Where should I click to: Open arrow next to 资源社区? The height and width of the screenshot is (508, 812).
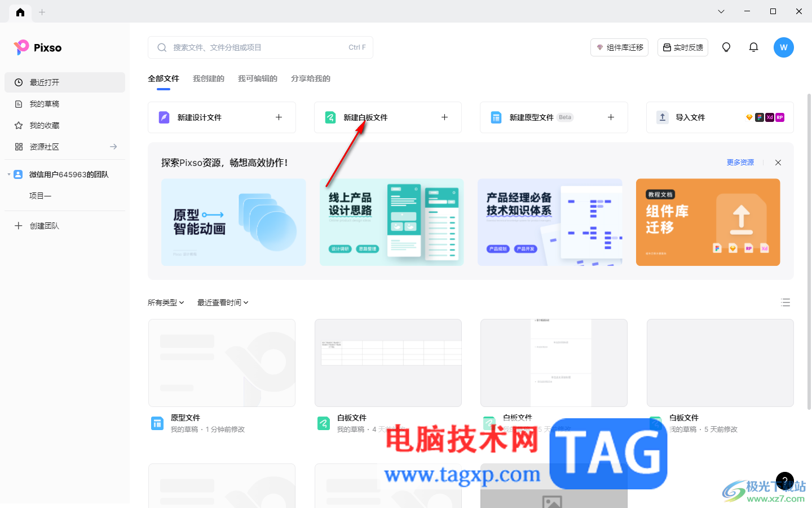coord(113,147)
